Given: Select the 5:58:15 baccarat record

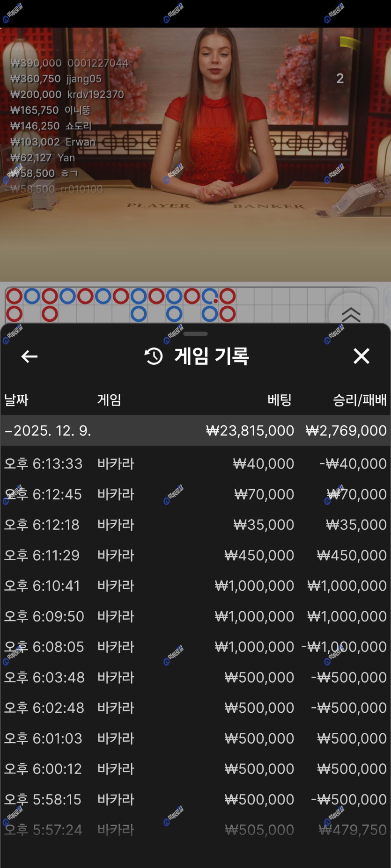Looking at the screenshot, I should [195, 799].
